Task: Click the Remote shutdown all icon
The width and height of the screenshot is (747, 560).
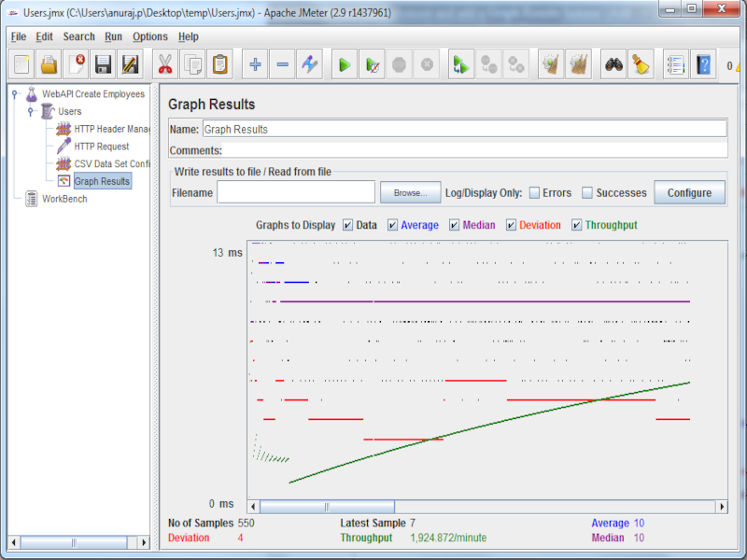Action: click(516, 63)
